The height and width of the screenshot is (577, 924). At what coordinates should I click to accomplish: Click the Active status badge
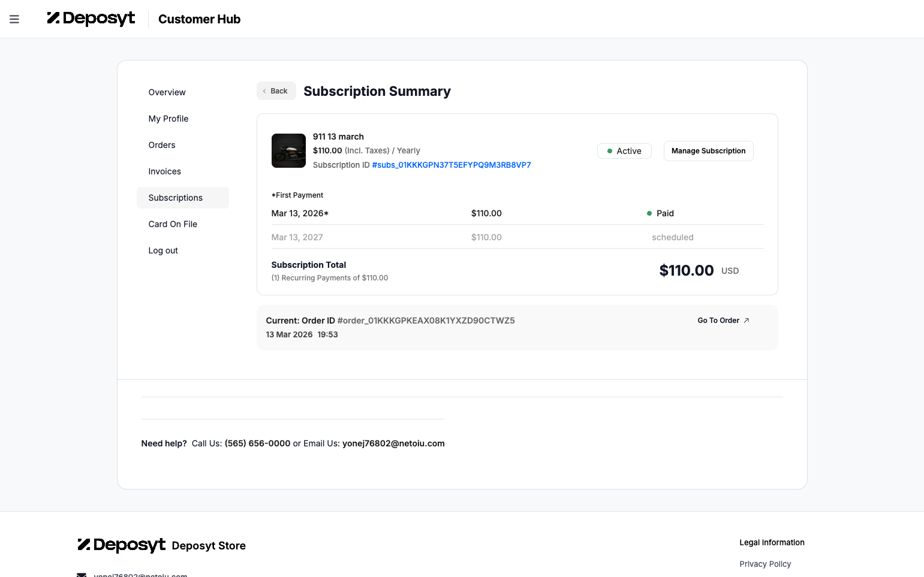pos(624,151)
